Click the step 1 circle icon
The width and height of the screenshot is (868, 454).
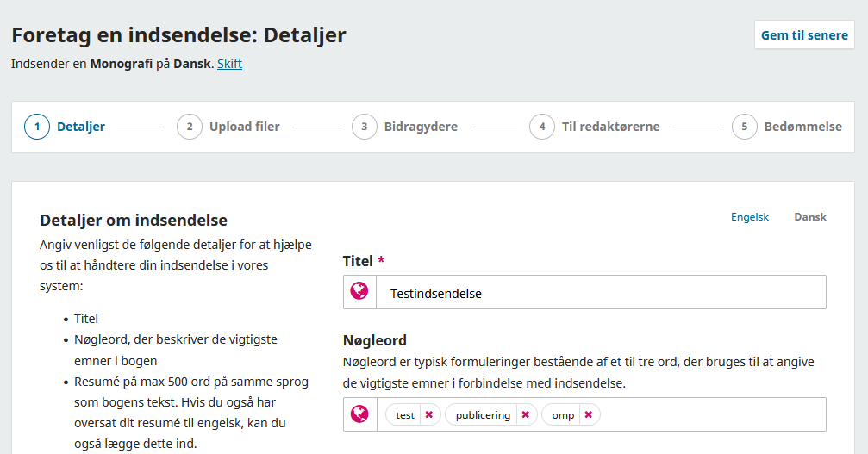tap(37, 127)
